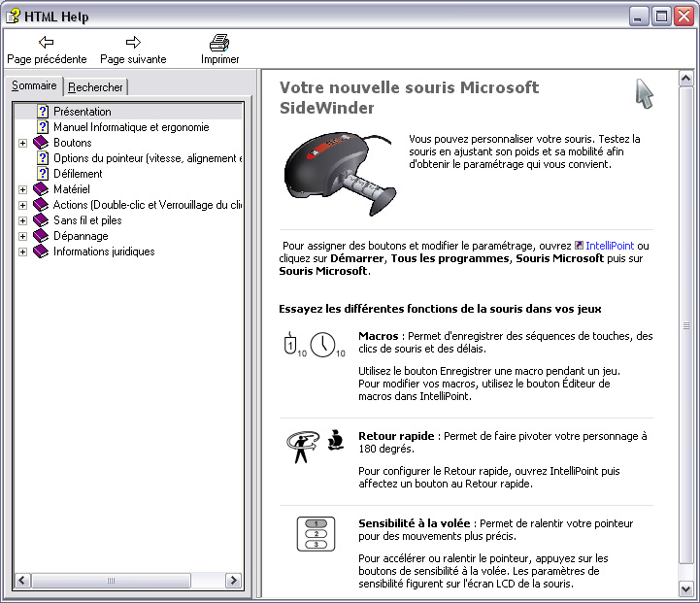Open the Défilement topic
700x603 pixels.
coord(78,174)
